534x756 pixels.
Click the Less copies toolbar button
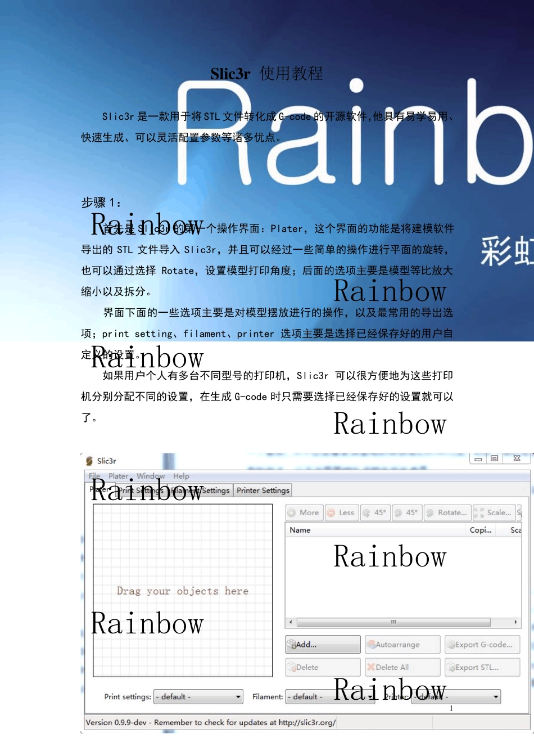coord(341,512)
